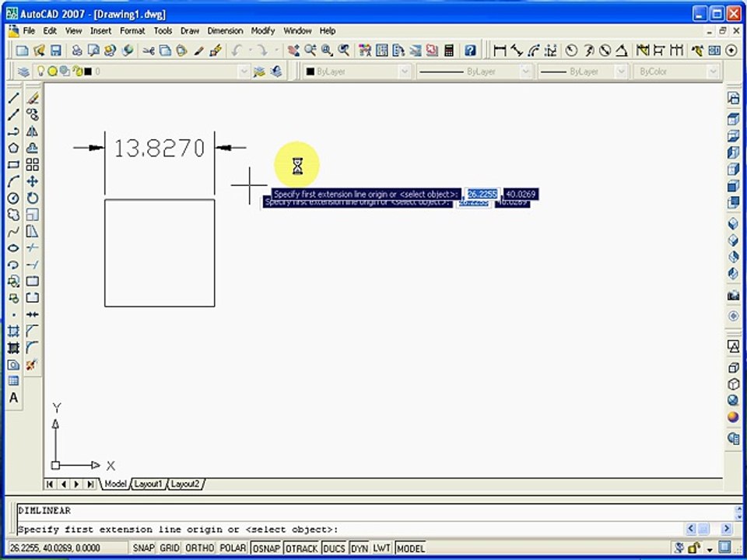Expand the Redo history dropdown arrow
747x560 pixels.
pos(275,51)
